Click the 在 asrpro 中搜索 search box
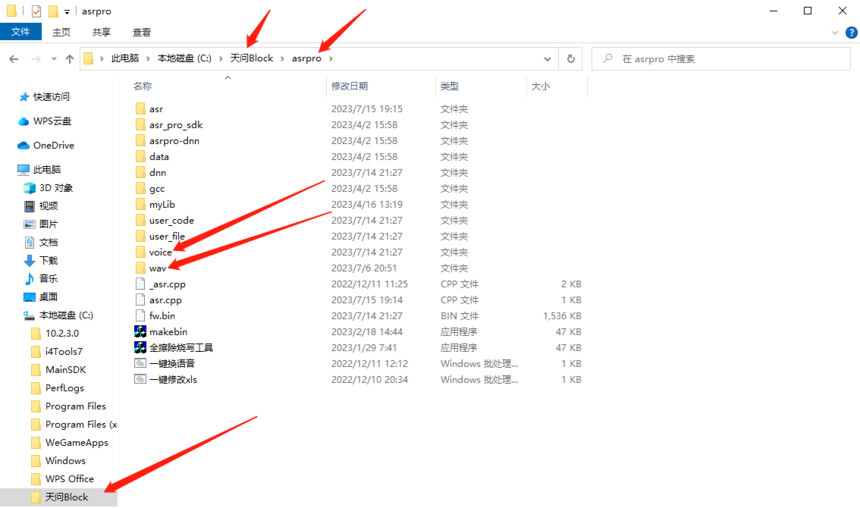Image resolution: width=860 pixels, height=508 pixels. (x=721, y=59)
